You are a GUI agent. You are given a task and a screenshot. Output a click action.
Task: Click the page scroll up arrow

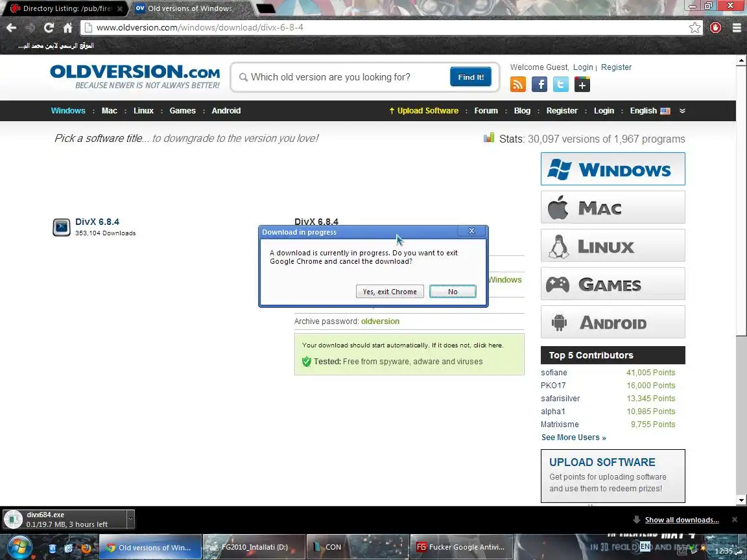click(741, 60)
